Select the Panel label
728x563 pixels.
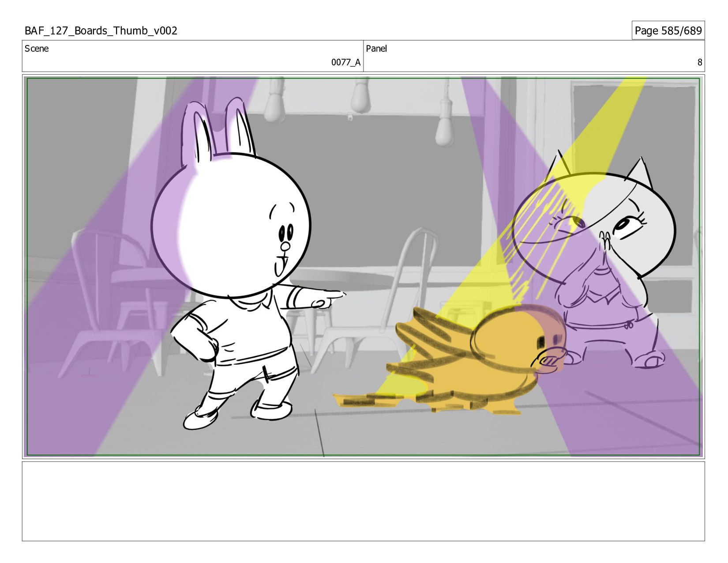point(376,49)
